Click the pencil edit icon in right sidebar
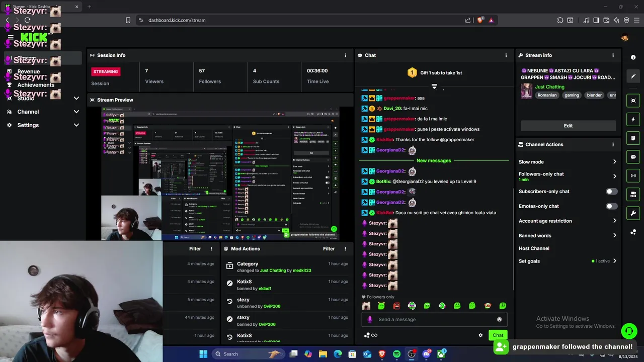 (633, 76)
